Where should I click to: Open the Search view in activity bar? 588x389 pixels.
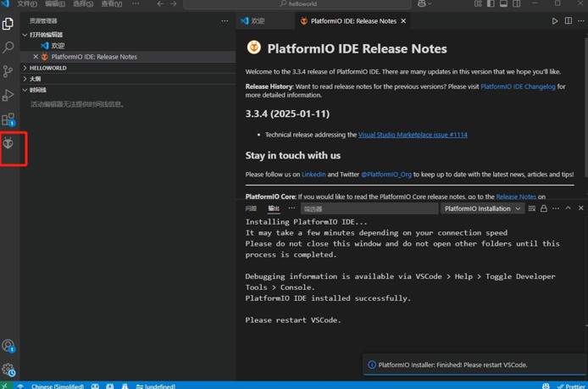[8, 47]
